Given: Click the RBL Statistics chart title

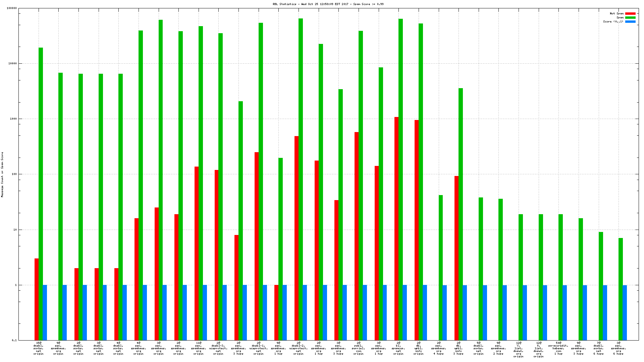Looking at the screenshot, I should [x=328, y=4].
